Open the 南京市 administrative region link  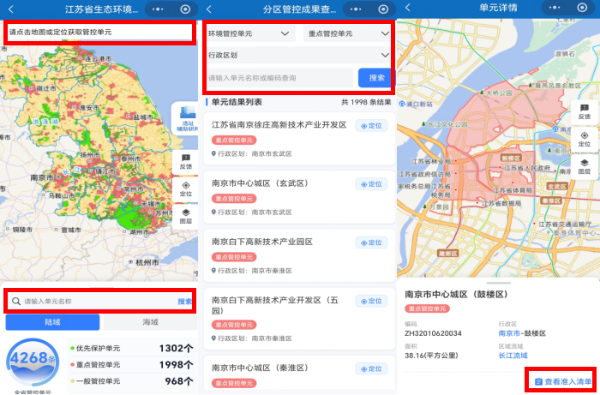click(x=509, y=333)
